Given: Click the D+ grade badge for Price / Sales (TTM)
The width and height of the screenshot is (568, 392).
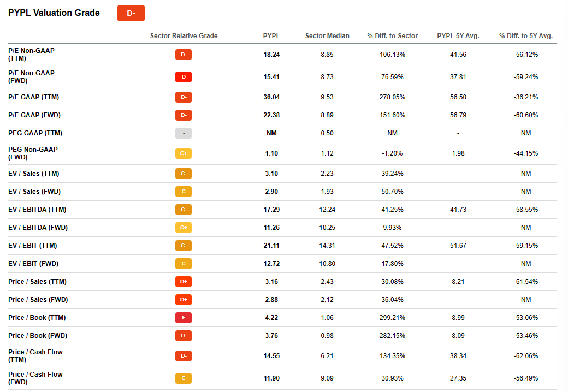Looking at the screenshot, I should (184, 282).
